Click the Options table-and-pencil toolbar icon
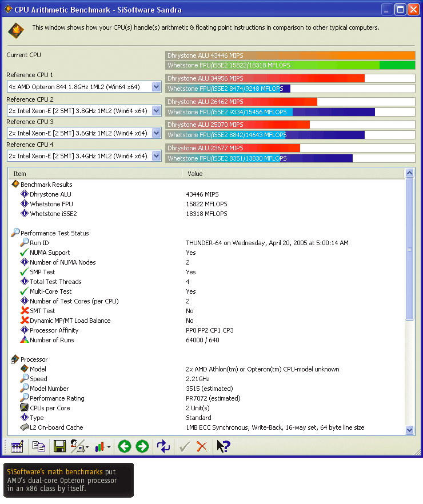The height and width of the screenshot is (504, 423). click(17, 446)
